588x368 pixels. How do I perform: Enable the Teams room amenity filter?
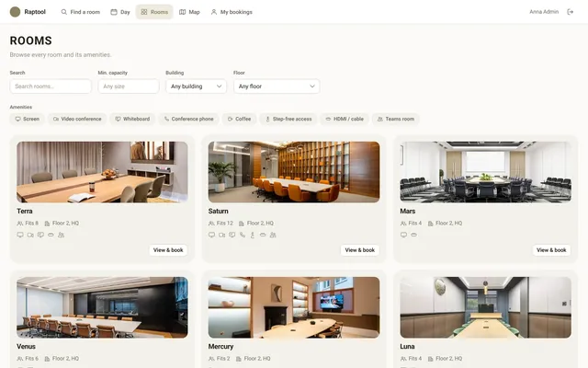coord(396,119)
